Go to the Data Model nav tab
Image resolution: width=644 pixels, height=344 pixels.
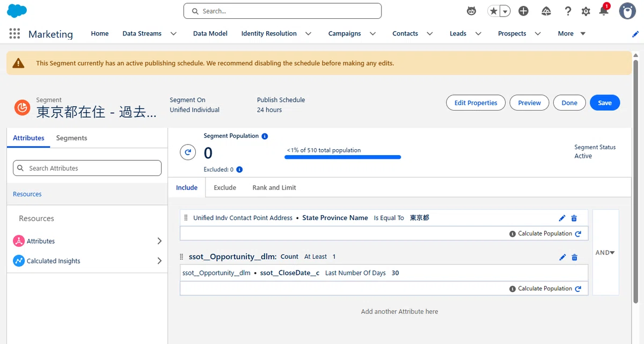point(210,33)
